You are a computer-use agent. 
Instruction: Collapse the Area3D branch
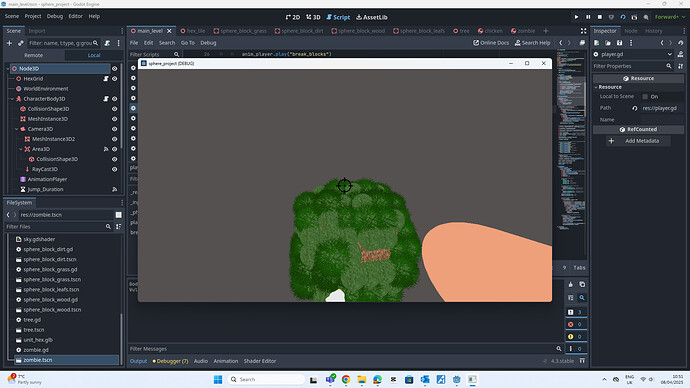coord(21,149)
